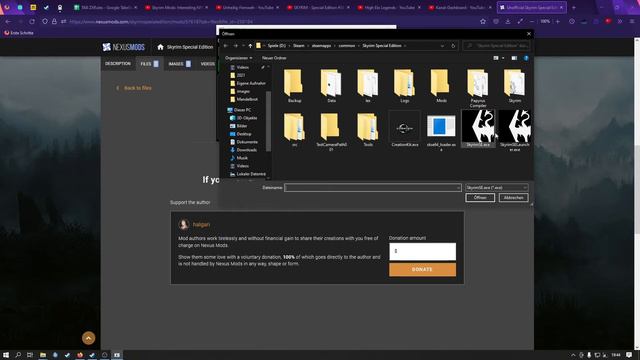The width and height of the screenshot is (640, 360).
Task: Switch to the IMAGES tab on Nexus
Action: click(x=179, y=64)
